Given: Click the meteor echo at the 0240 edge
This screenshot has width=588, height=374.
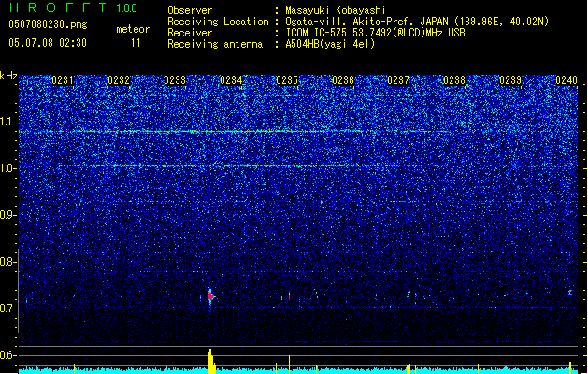Looking at the screenshot, I should (x=570, y=292).
